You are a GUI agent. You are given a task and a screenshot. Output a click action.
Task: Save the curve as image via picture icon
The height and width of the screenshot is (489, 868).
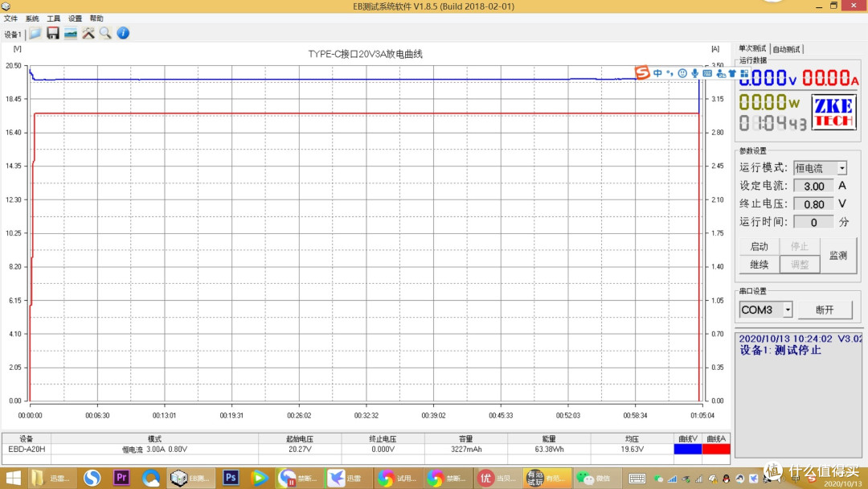tap(70, 33)
